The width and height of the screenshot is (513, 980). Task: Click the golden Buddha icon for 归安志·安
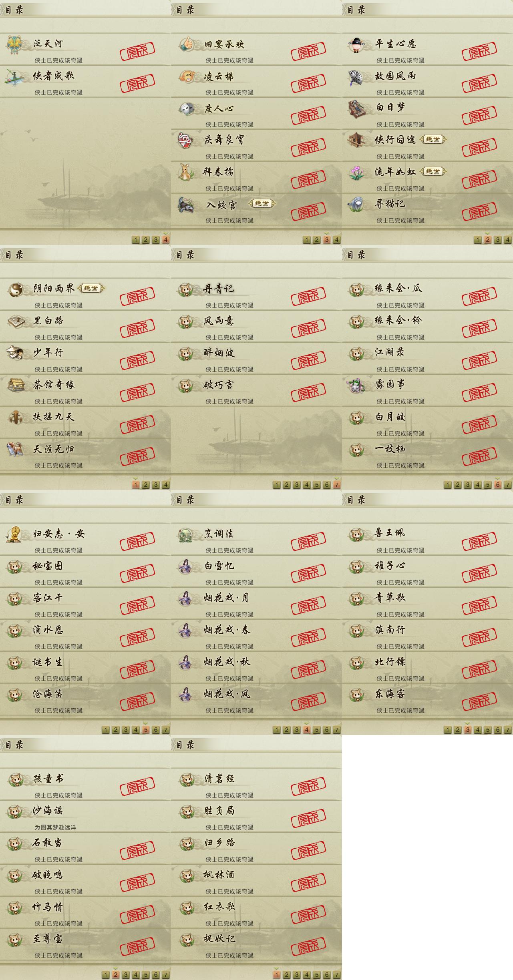(x=14, y=534)
